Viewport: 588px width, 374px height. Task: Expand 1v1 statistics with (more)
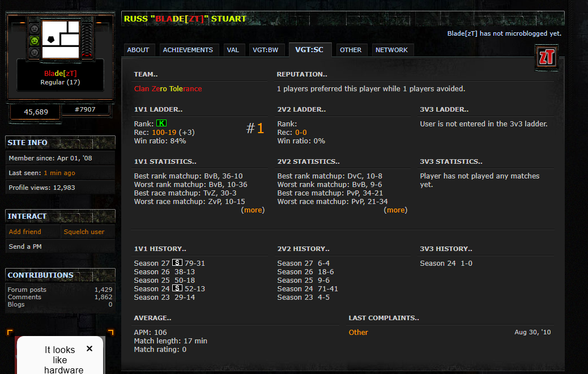coord(253,210)
